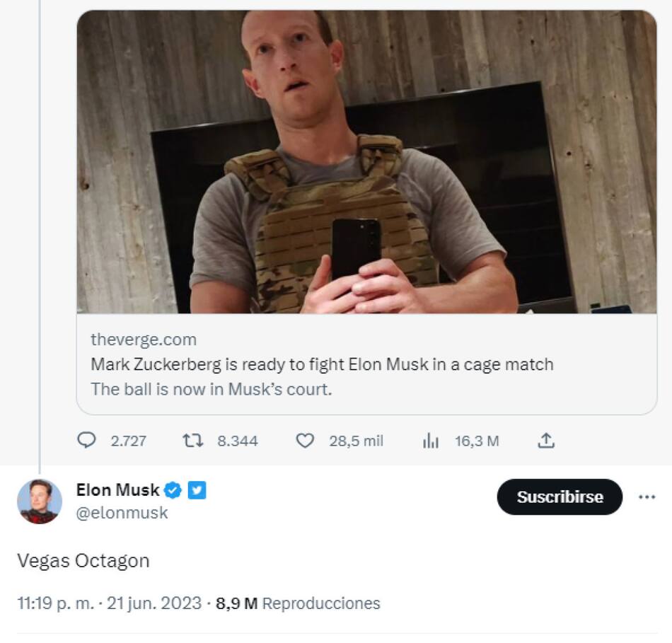Toggle the like on this tweet
The width and height of the screenshot is (672, 643).
pyautogui.click(x=305, y=441)
